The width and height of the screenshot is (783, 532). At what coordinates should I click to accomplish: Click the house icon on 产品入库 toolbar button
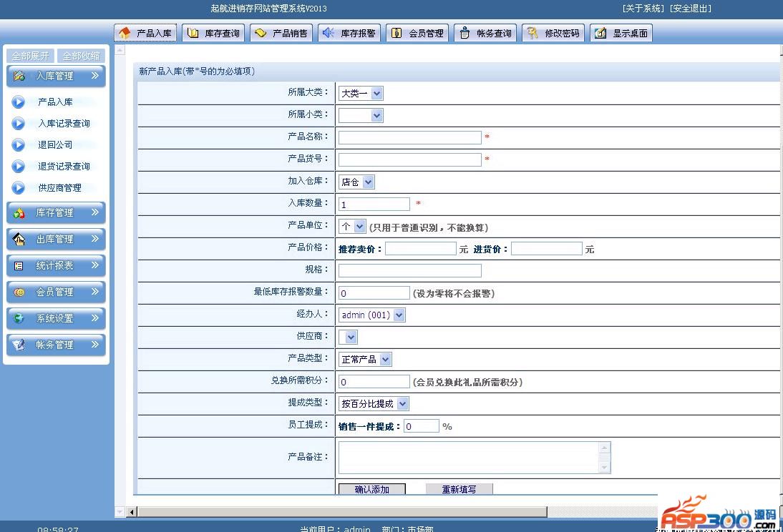125,33
